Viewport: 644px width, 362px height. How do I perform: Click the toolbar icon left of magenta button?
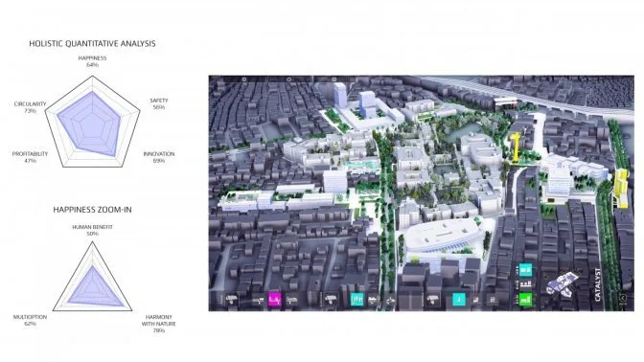tap(258, 301)
